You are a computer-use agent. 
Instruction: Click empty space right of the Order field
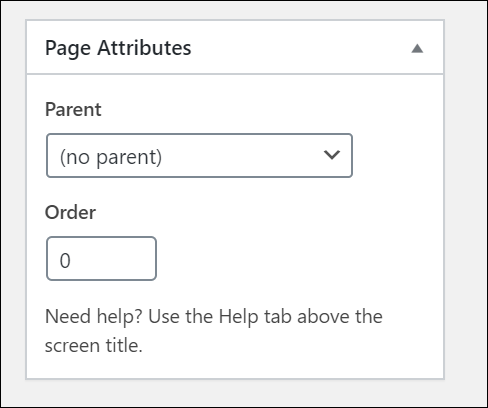[283, 258]
